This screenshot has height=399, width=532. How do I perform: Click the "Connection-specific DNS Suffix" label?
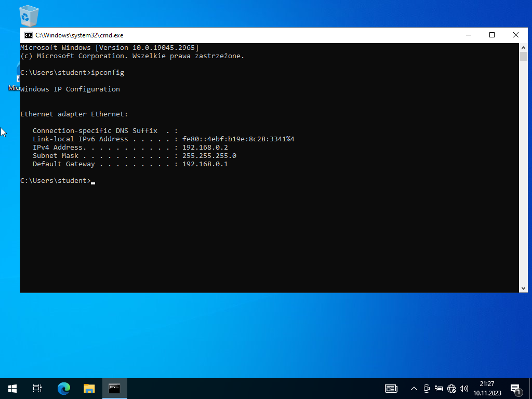(95, 131)
